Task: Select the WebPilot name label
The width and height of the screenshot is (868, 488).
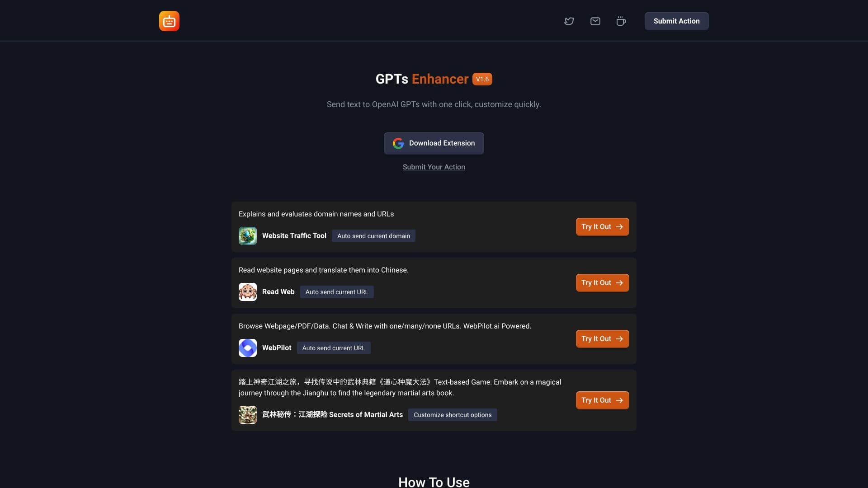Action: (277, 348)
